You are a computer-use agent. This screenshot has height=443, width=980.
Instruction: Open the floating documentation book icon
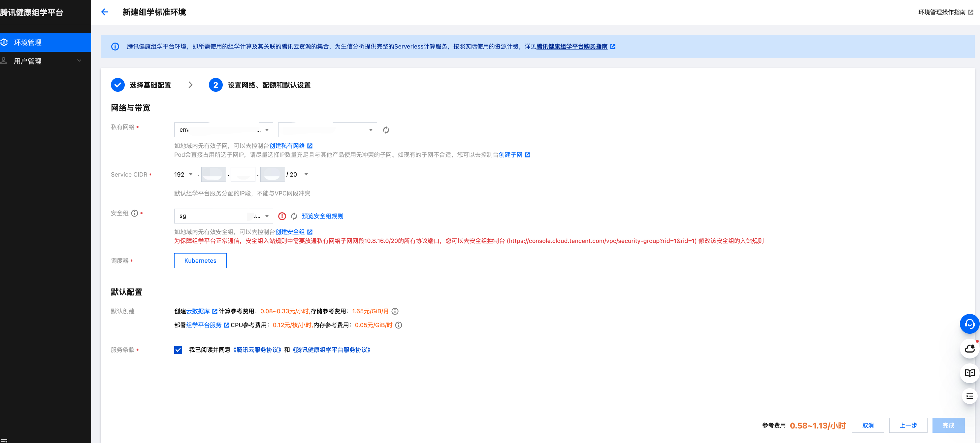tap(969, 373)
